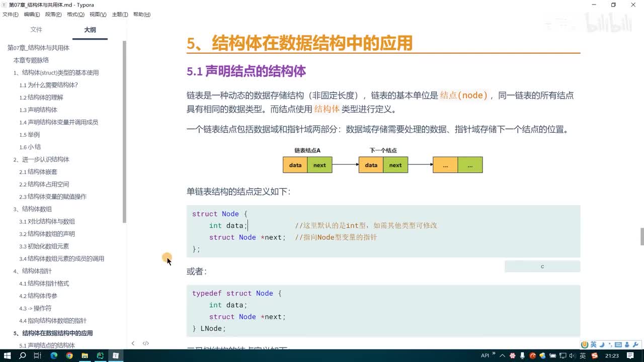Open File Explorer from taskbar
The height and width of the screenshot is (362, 644).
pos(85,355)
